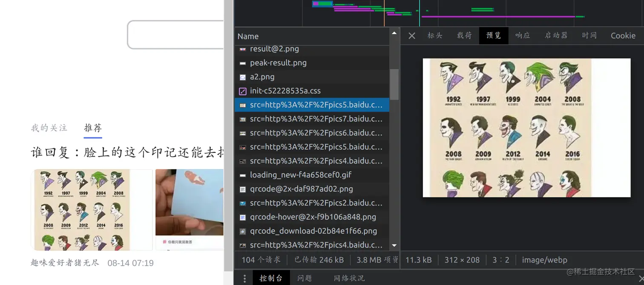Open the console drawer three-dot menu
The image size is (644, 285).
tap(244, 278)
